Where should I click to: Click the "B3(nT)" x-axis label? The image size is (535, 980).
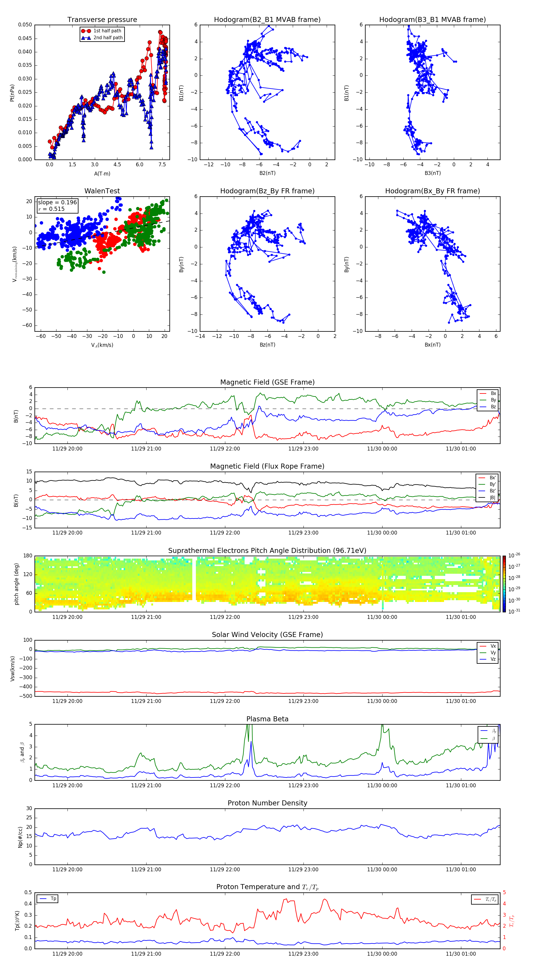point(432,173)
